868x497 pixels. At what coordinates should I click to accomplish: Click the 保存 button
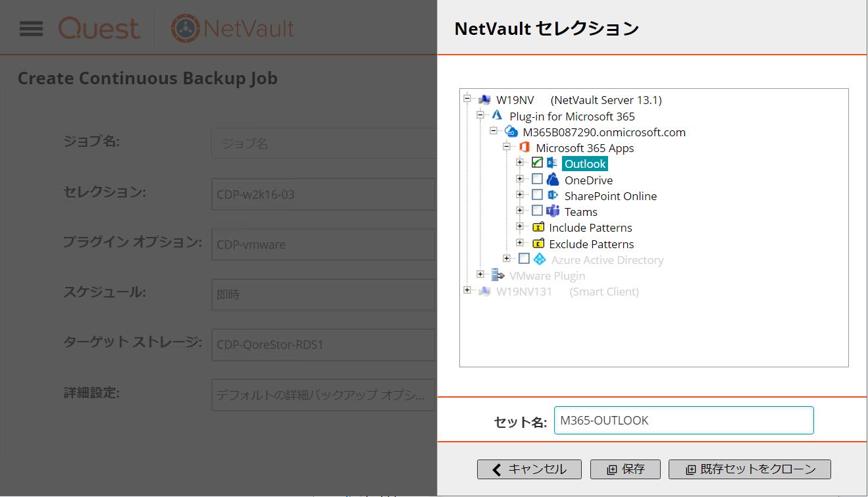[x=625, y=469]
